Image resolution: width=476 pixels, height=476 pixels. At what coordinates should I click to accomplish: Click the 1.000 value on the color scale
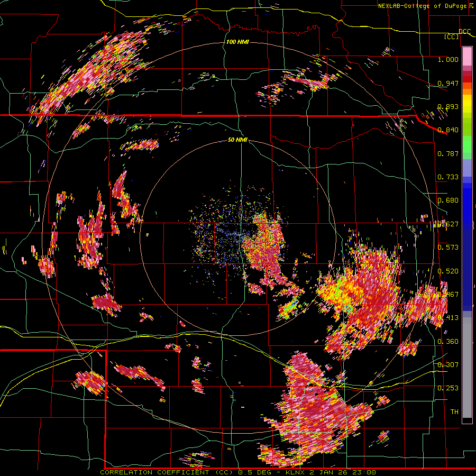pos(448,59)
